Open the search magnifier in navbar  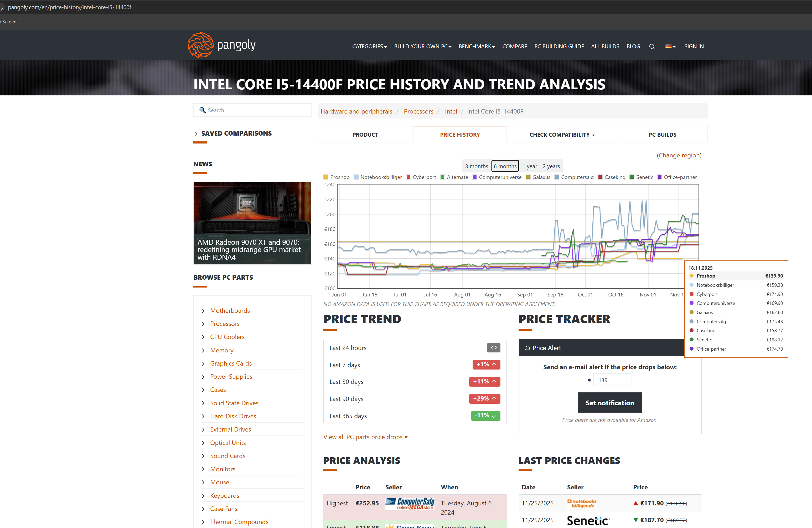click(x=652, y=47)
